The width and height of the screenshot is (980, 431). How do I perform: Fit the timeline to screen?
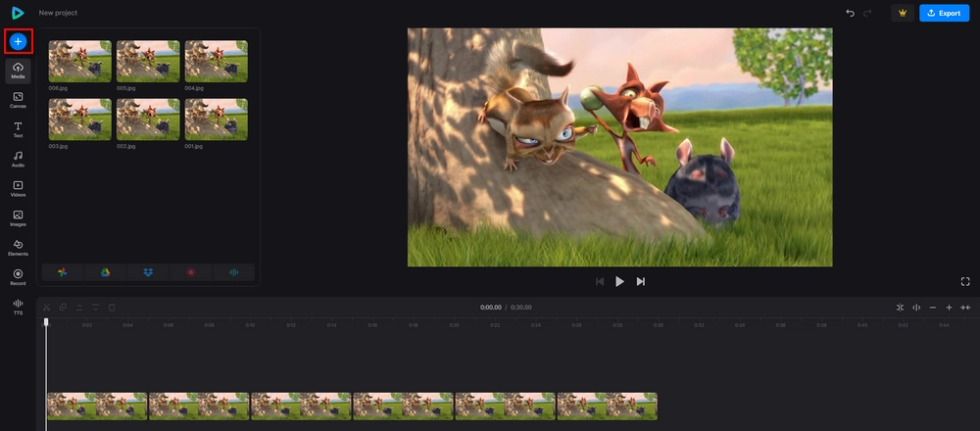pyautogui.click(x=965, y=308)
